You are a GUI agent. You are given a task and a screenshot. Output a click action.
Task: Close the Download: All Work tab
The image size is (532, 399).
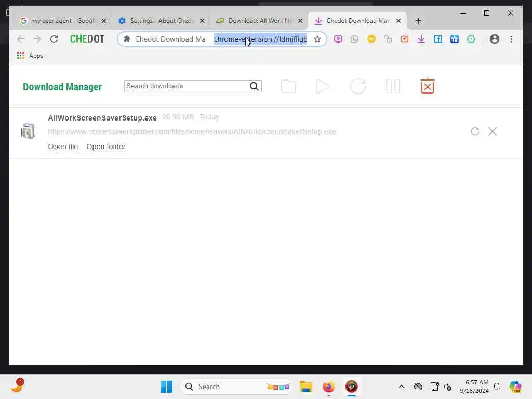point(300,21)
